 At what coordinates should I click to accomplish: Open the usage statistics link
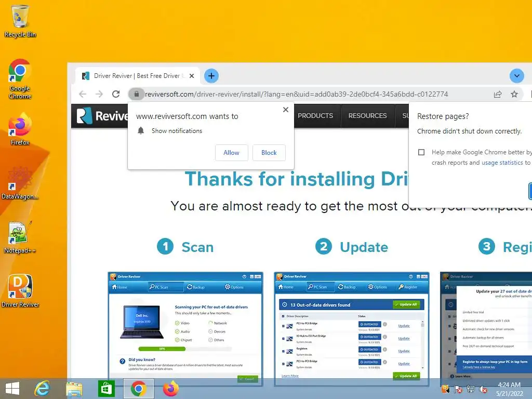click(x=502, y=163)
